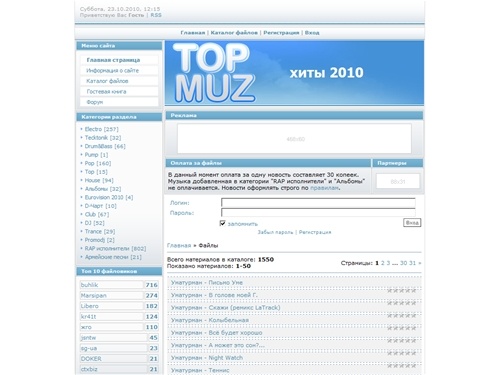The width and height of the screenshot is (500, 375).
Task: Open Вход in top navigation
Action: coord(312,33)
